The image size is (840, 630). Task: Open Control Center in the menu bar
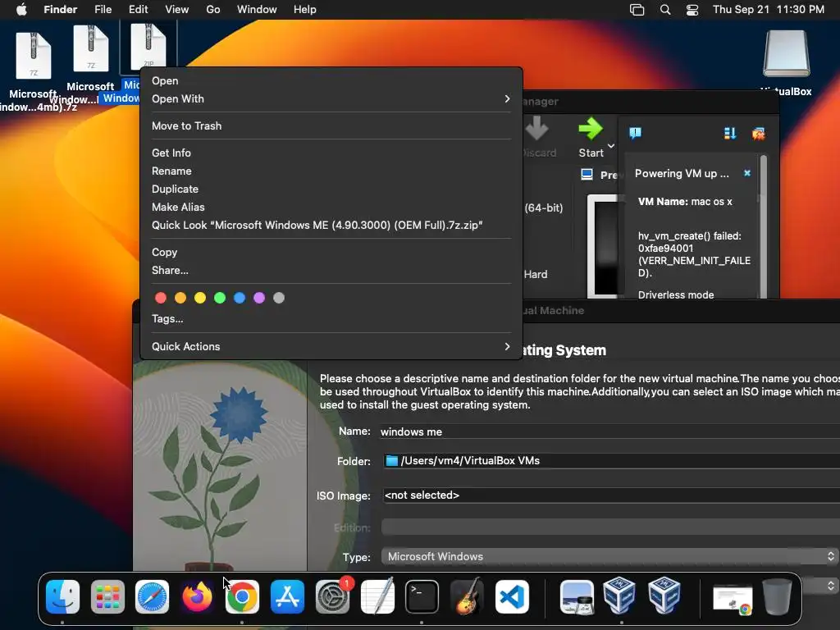coord(692,10)
